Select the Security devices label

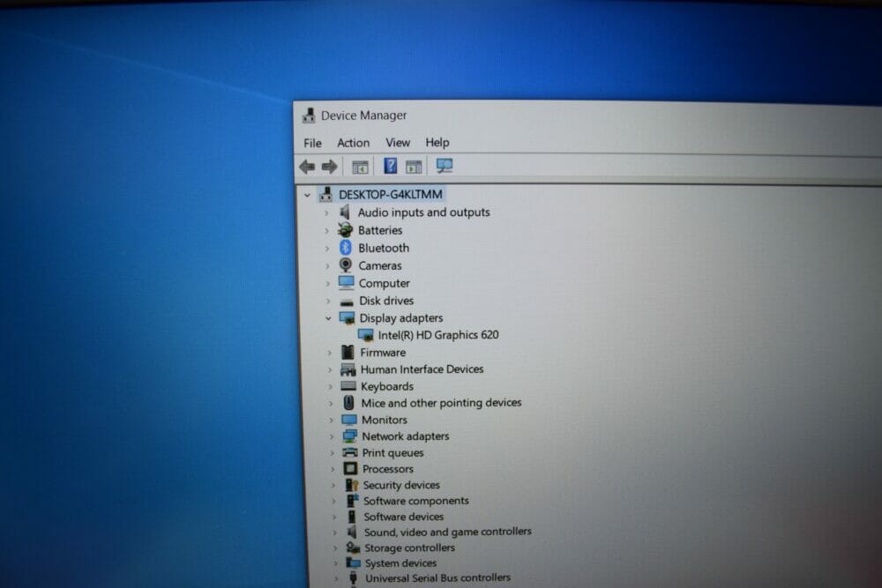coord(401,485)
